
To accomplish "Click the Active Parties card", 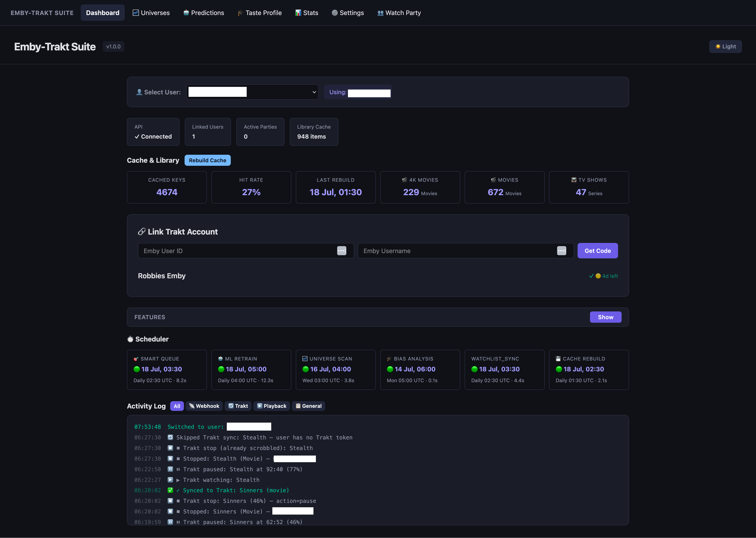I will [x=260, y=132].
